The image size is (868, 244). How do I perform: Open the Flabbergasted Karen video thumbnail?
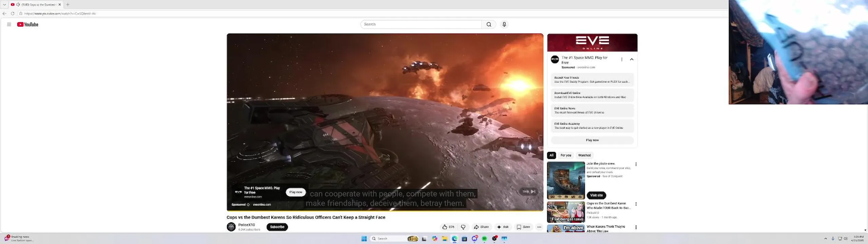point(566,212)
